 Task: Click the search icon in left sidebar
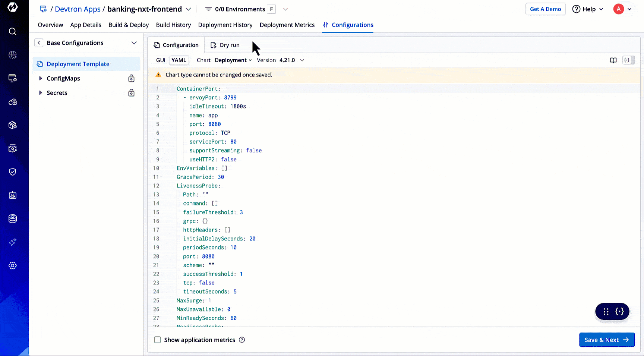point(13,31)
